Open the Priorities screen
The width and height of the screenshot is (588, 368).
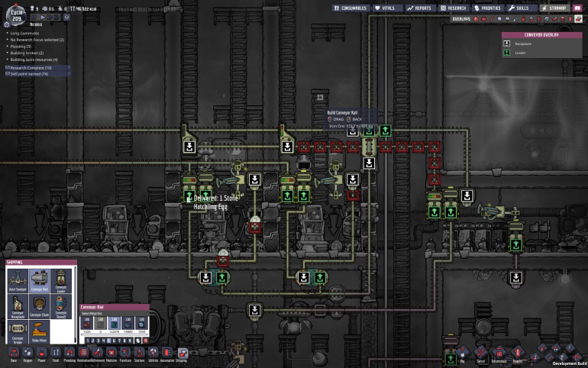488,8
